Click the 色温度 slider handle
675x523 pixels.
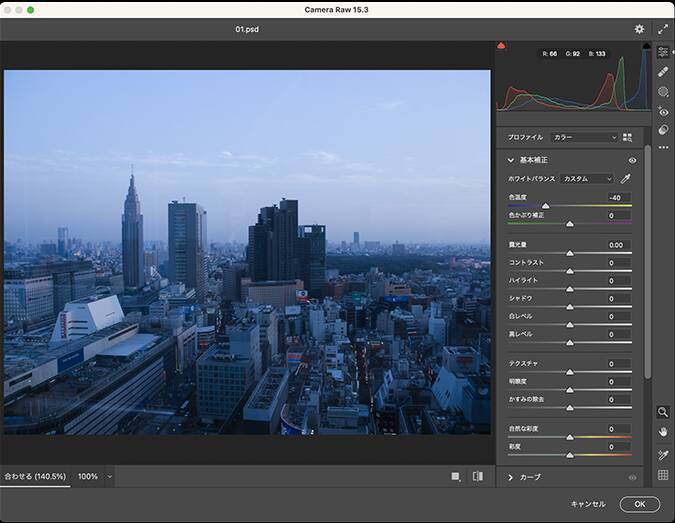point(546,206)
